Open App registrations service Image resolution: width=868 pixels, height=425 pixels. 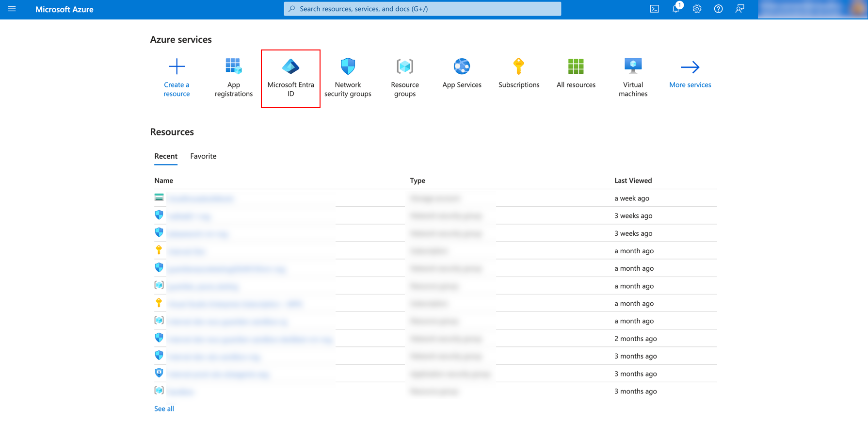[x=233, y=78]
